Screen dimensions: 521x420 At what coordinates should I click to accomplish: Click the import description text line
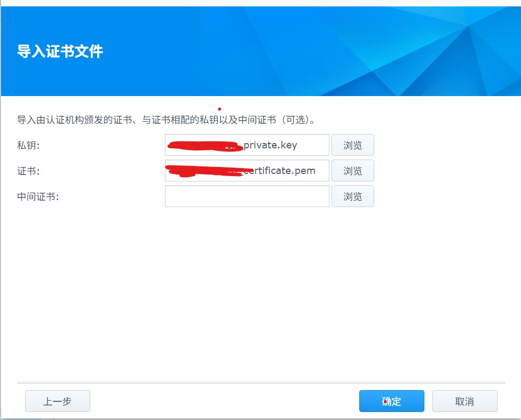[160, 120]
